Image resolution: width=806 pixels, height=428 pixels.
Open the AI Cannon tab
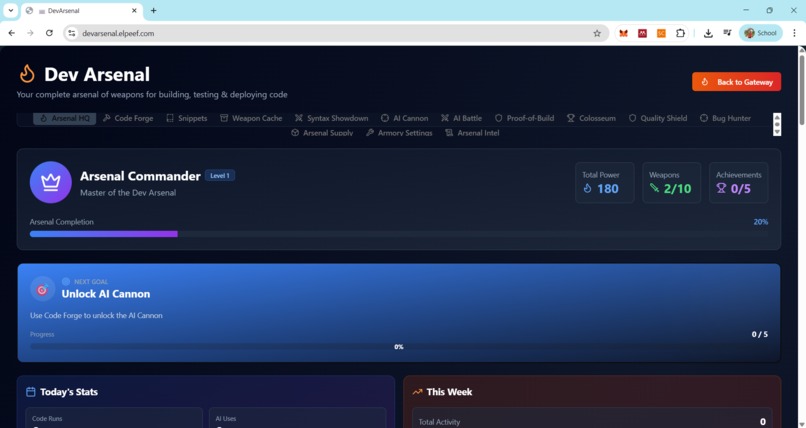[x=404, y=118]
